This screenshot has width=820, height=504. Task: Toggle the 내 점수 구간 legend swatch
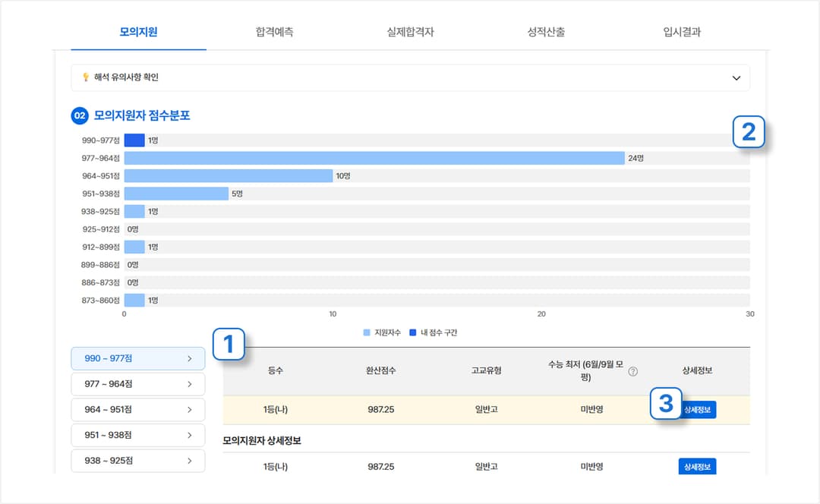(412, 332)
